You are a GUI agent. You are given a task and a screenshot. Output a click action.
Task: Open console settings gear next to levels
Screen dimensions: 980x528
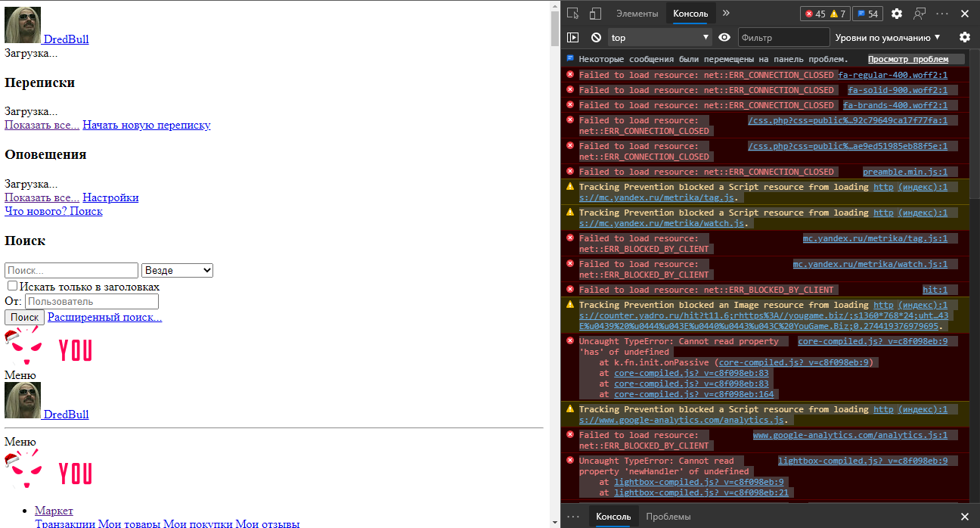pos(965,36)
